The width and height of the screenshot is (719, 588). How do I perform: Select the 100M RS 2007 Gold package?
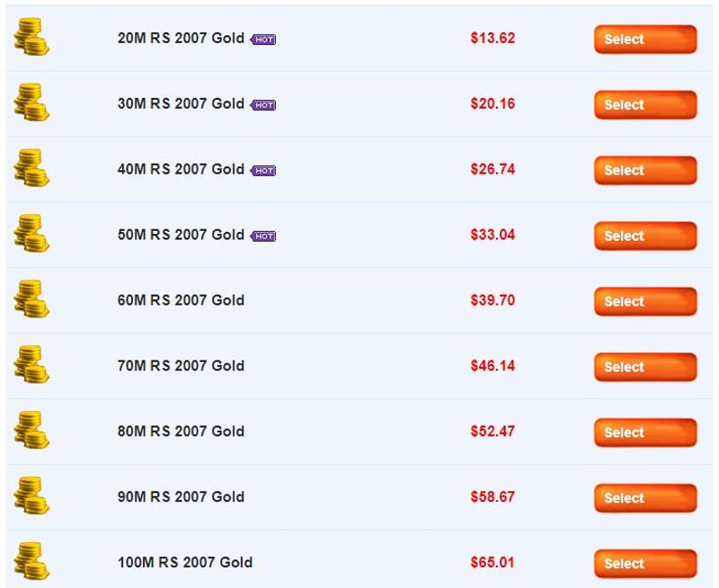point(645,564)
